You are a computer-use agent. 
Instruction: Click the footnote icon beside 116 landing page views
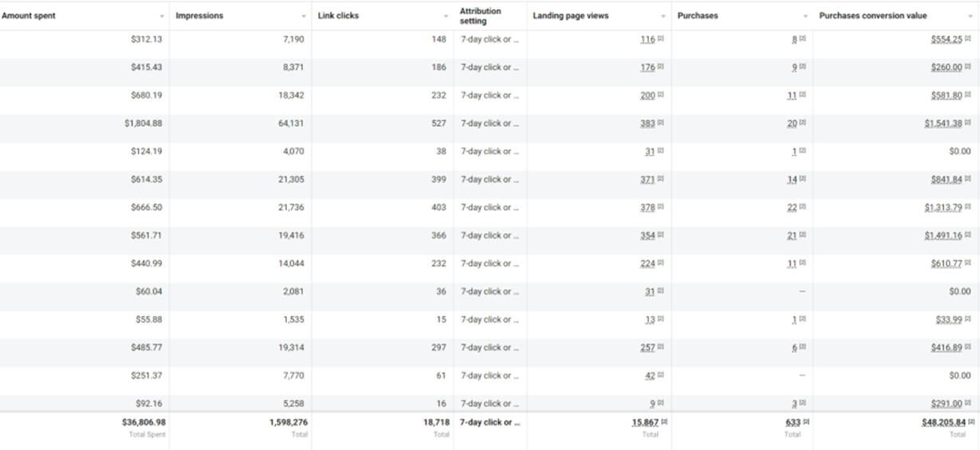pos(660,40)
